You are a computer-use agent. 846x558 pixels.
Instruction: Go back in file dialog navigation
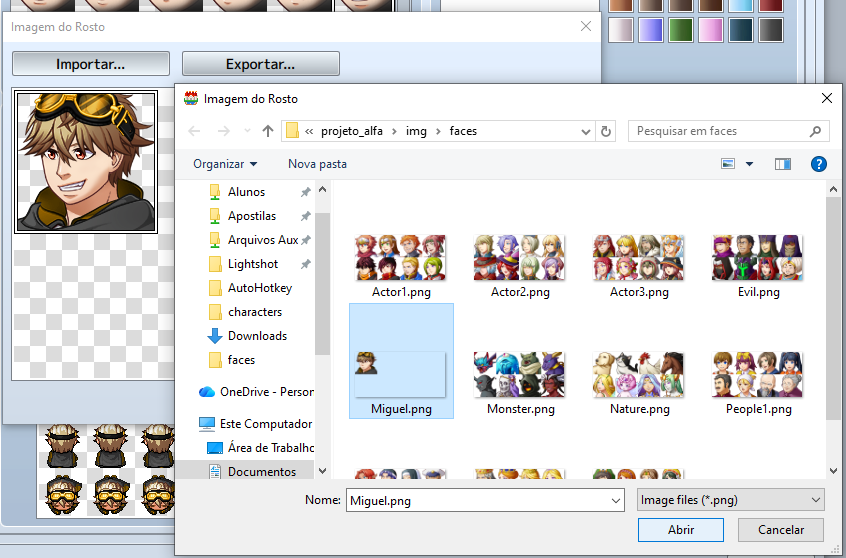click(194, 131)
